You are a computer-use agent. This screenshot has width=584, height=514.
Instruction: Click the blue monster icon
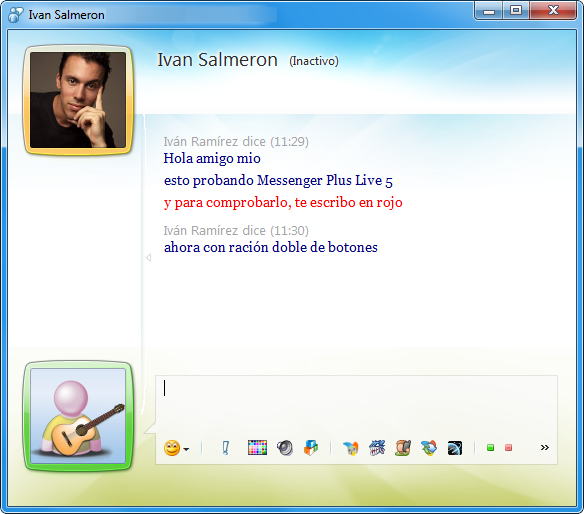(x=377, y=448)
